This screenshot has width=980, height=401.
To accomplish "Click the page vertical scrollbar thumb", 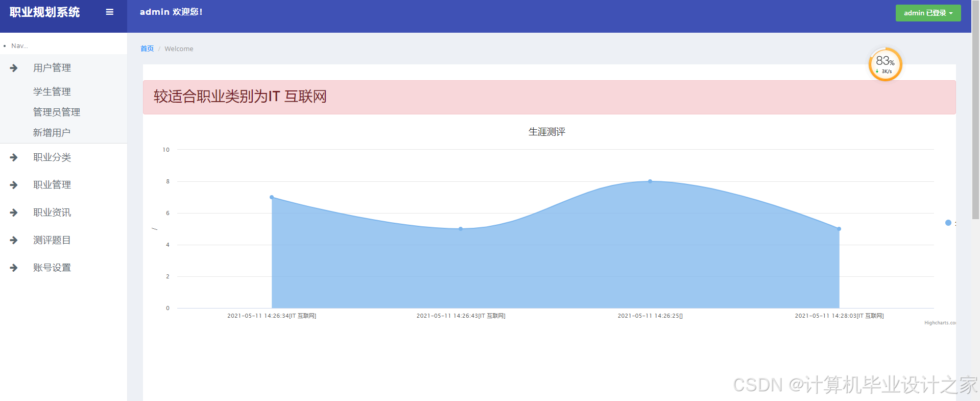I will (975, 110).
